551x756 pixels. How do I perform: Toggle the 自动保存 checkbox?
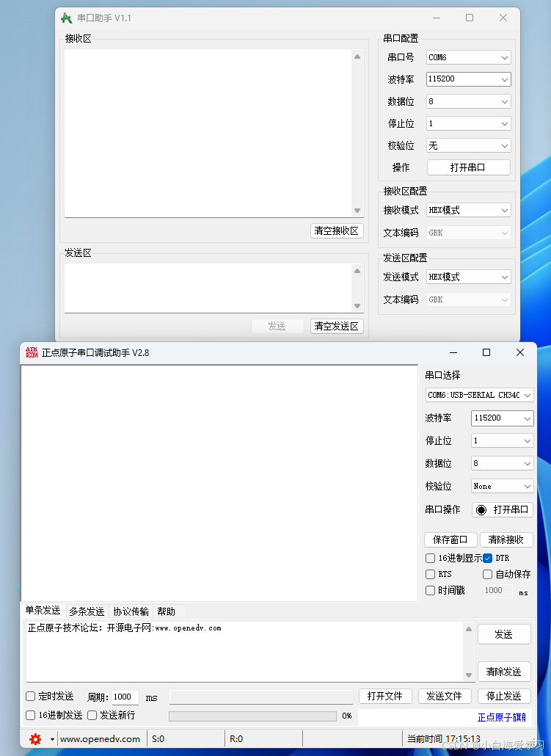point(487,574)
